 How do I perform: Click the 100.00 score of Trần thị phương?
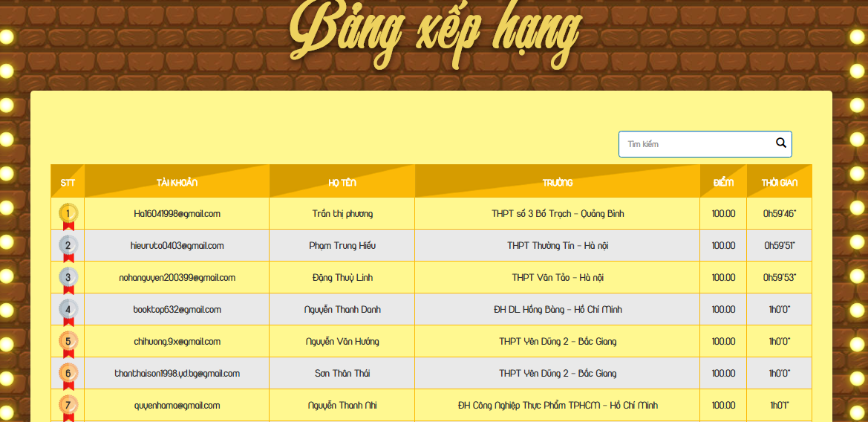pyautogui.click(x=723, y=214)
